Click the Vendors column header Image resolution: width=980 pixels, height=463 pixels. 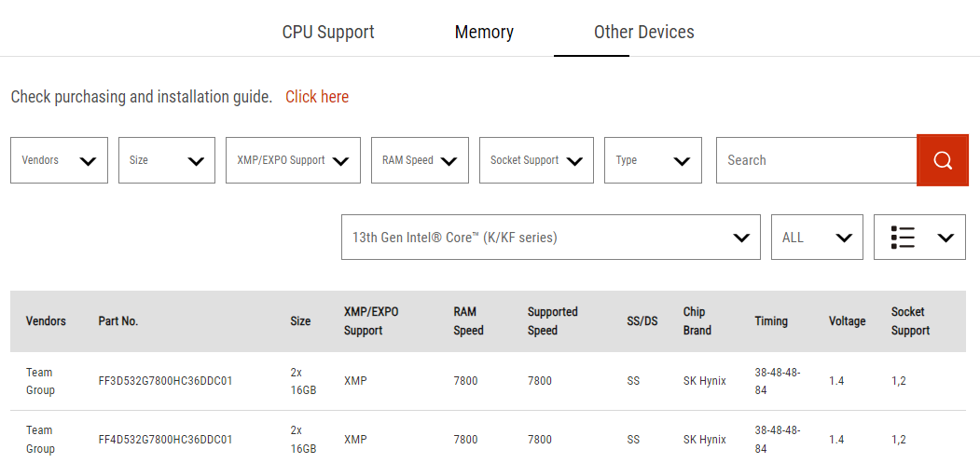coord(46,321)
